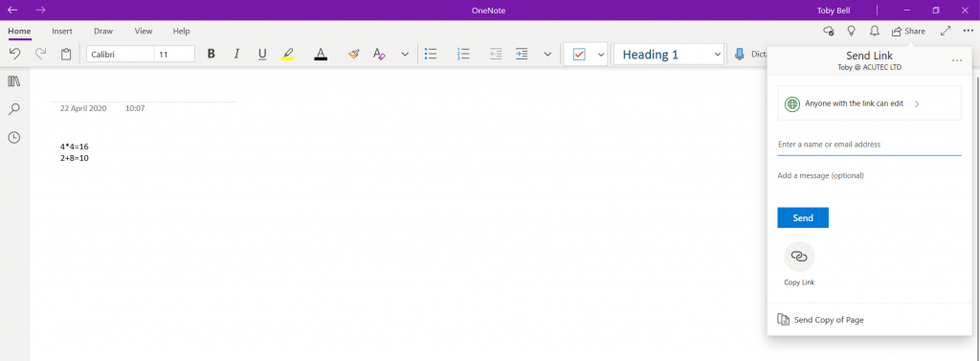Insert a numbered list

click(x=463, y=55)
